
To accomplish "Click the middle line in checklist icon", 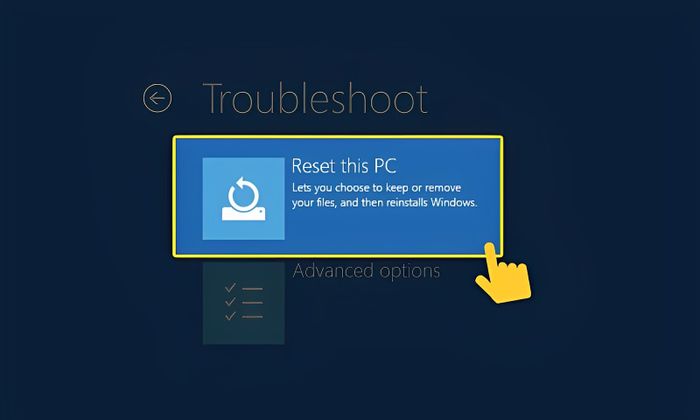I will pos(252,303).
